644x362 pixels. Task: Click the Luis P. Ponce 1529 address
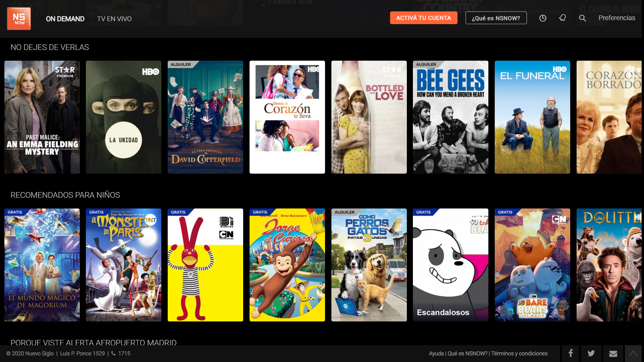pos(83,353)
